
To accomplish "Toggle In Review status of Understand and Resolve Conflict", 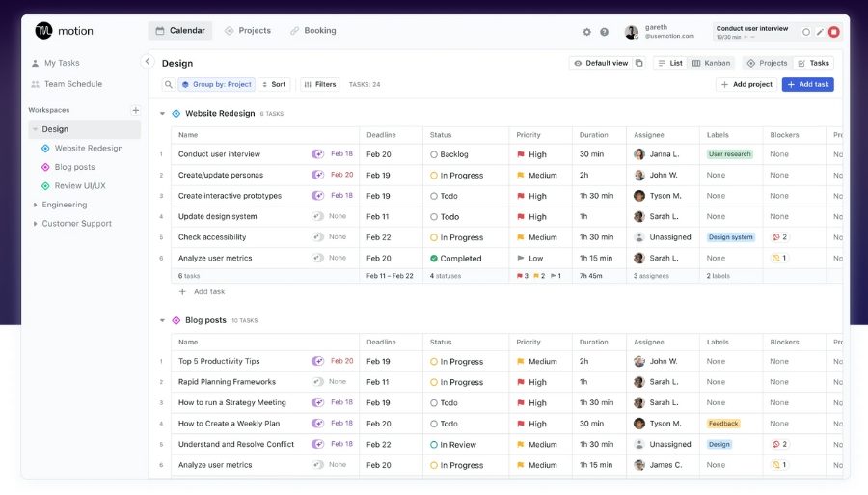I will [x=434, y=445].
